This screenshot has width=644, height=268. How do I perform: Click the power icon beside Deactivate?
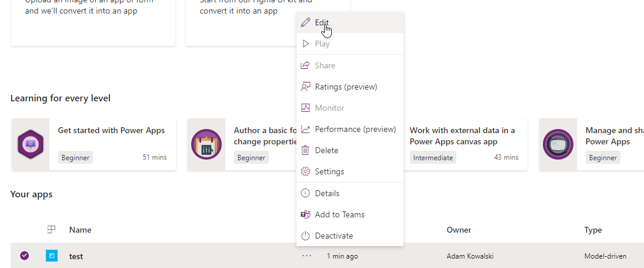pos(305,236)
